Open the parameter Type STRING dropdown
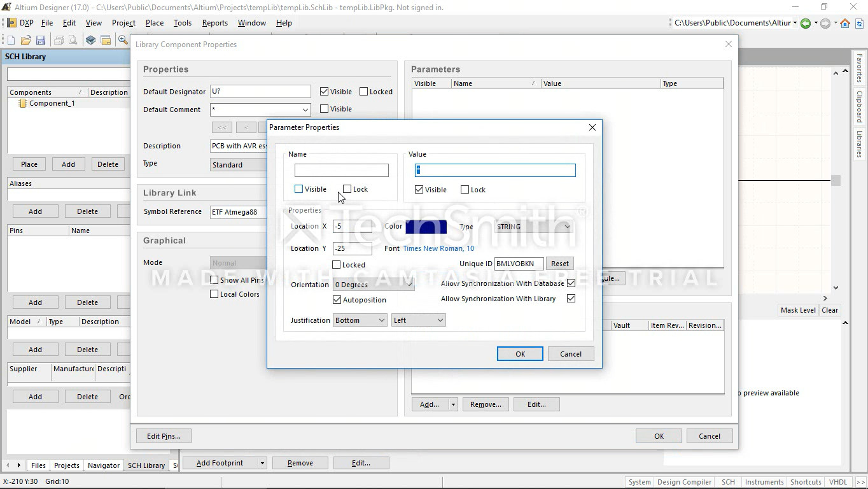The height and width of the screenshot is (489, 868). click(533, 227)
